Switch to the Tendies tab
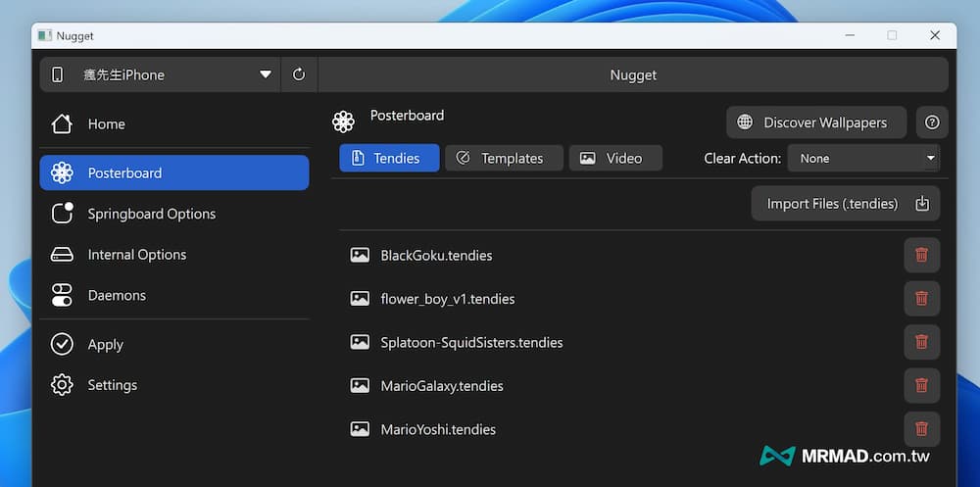The image size is (980, 487). (389, 158)
